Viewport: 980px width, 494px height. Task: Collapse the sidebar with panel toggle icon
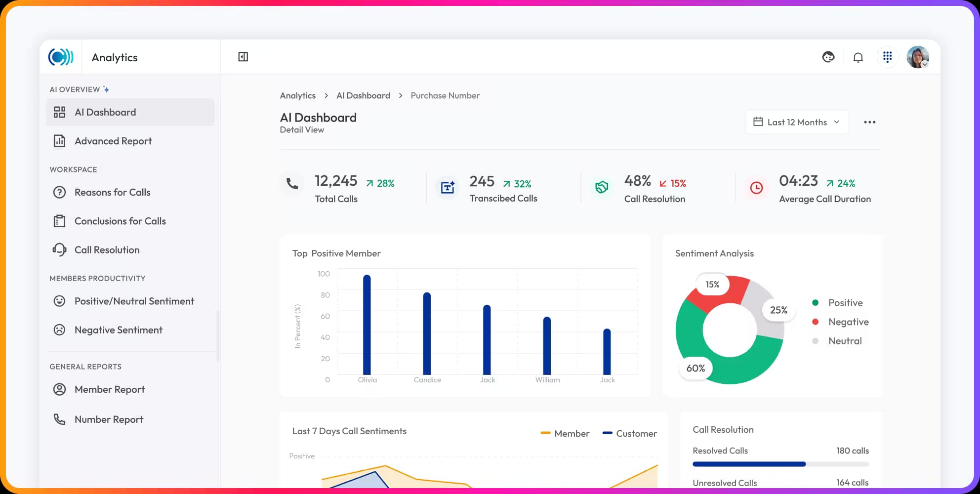pos(243,57)
